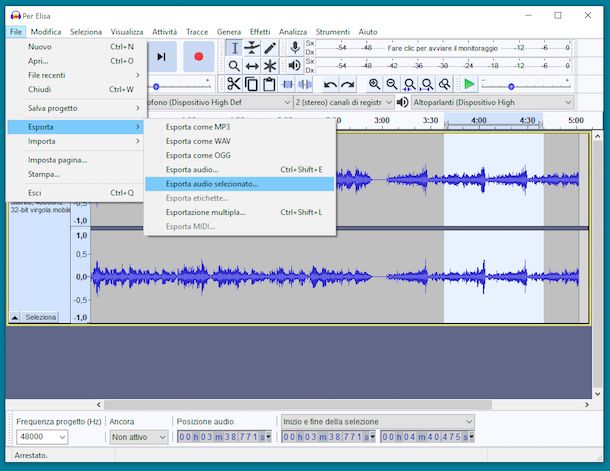This screenshot has height=471, width=610.
Task: Open the Ancora 'Non attivo' dropdown
Action: tap(138, 437)
